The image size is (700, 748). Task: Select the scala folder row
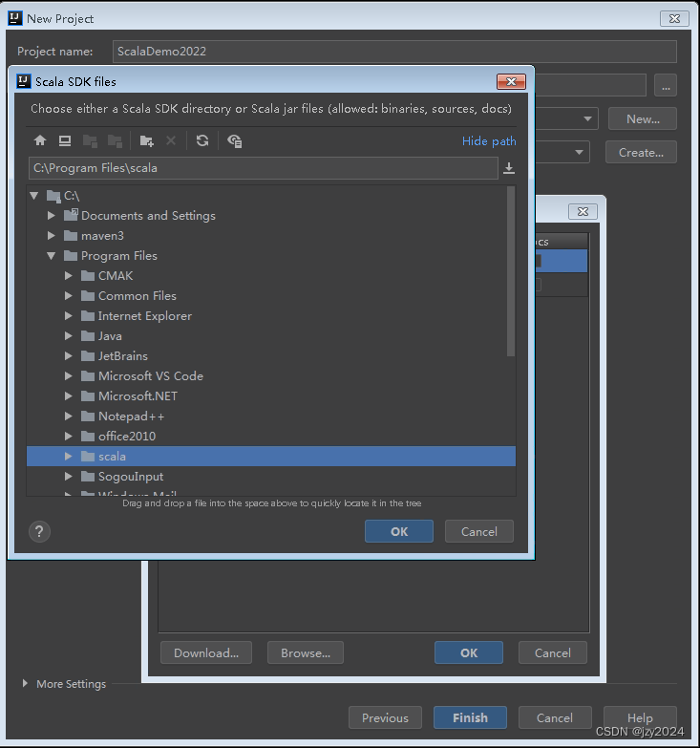(x=271, y=456)
